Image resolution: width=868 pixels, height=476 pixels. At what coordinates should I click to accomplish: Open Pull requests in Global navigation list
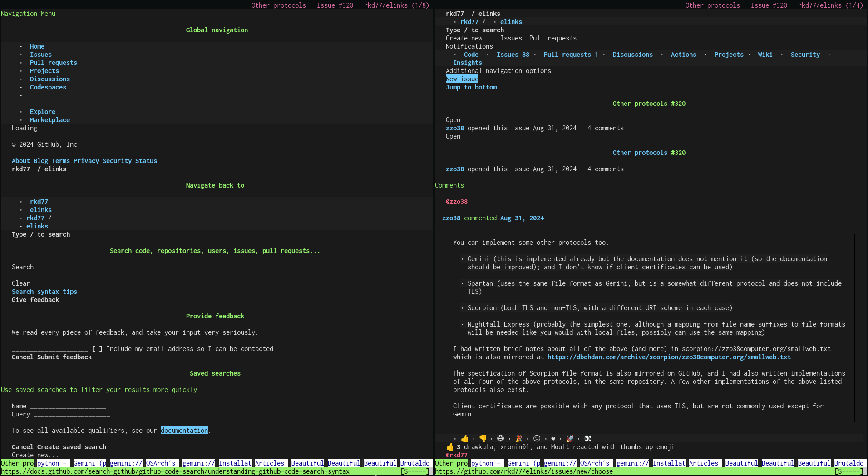[x=54, y=63]
